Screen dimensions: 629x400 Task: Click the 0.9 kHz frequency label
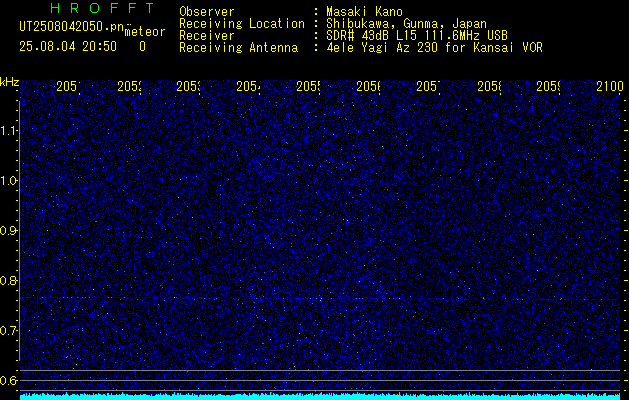tap(9, 231)
